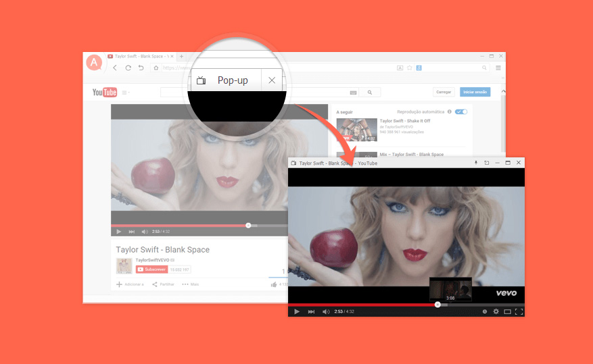Image resolution: width=593 pixels, height=364 pixels.
Task: Toggle theater mode in pop-up player
Action: pos(508,311)
